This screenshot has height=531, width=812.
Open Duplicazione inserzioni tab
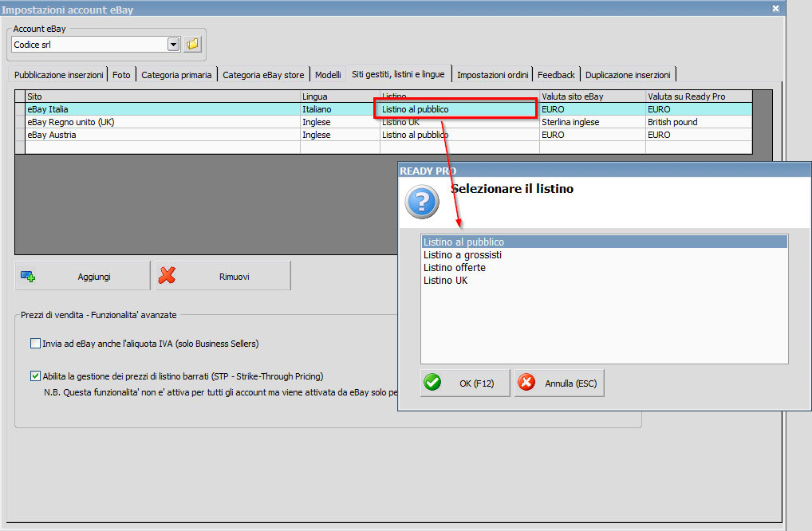coord(628,75)
